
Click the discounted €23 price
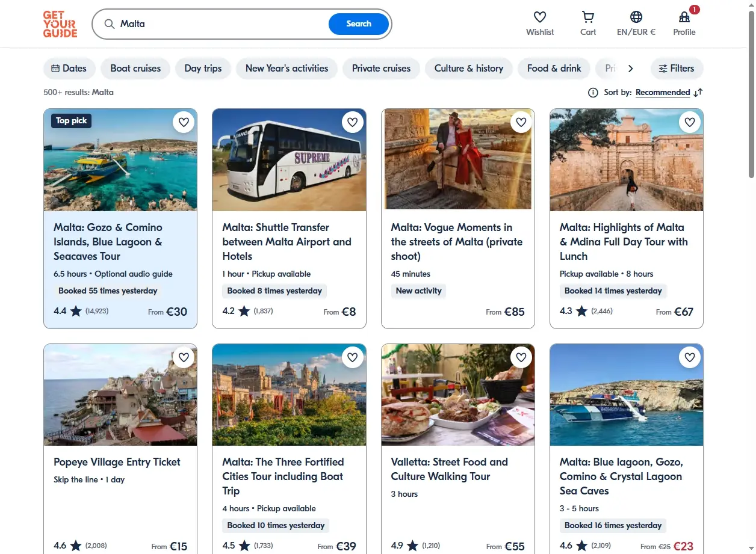pos(683,546)
